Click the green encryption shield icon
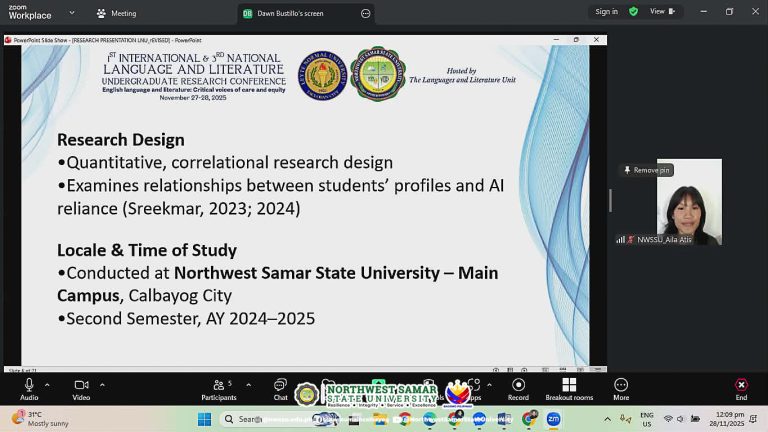Screen dimensions: 768x432 633,11
